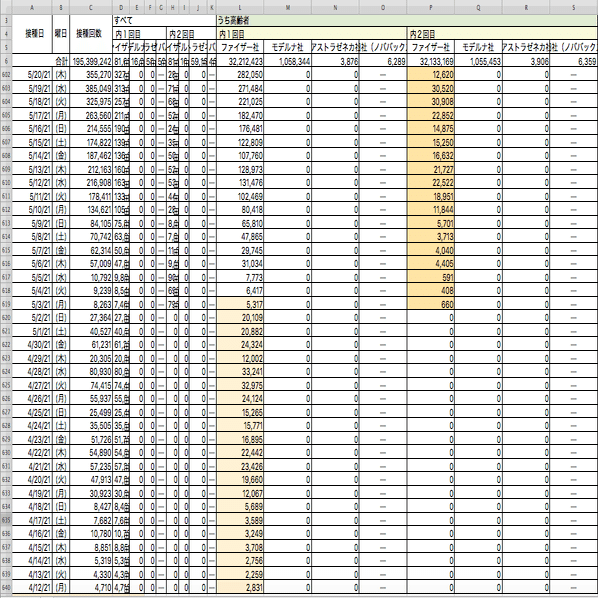Select cell with value 385,049
598x598 pixels.
tap(91, 88)
